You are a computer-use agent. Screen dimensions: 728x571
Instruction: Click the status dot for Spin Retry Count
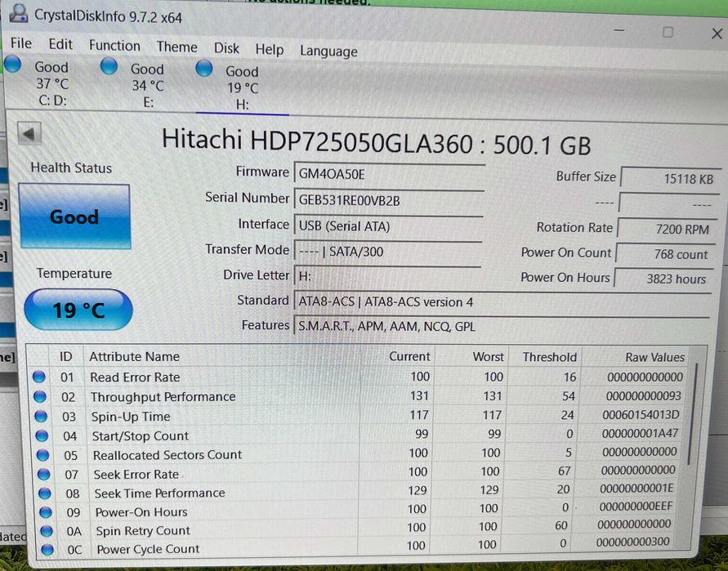(x=47, y=531)
